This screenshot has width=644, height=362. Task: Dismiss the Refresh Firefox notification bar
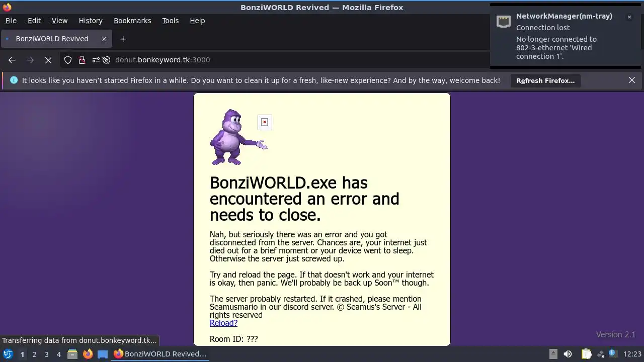[632, 80]
